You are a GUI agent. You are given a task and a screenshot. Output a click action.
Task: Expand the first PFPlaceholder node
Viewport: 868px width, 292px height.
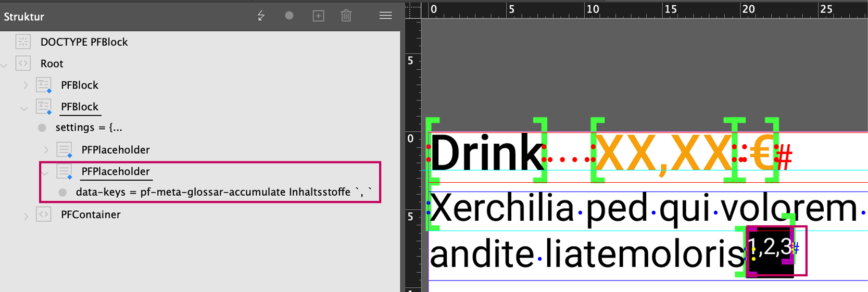coord(46,150)
